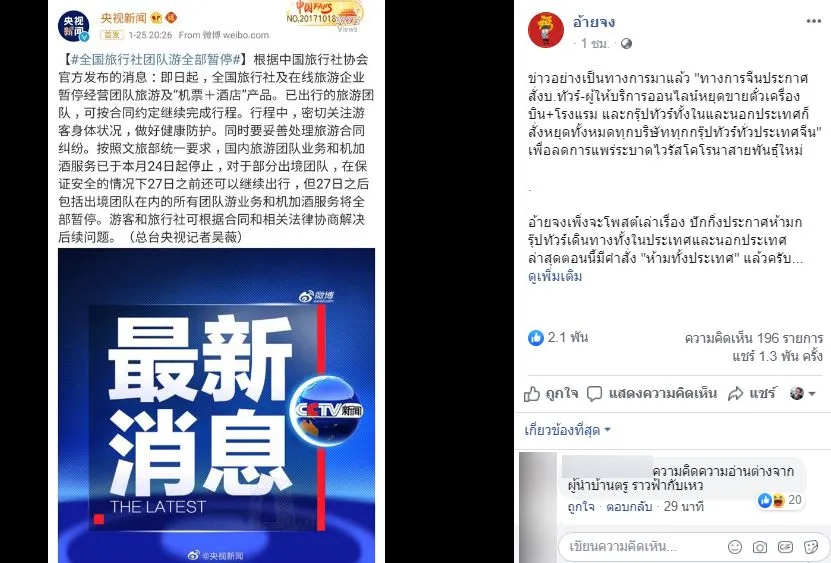Open the comment's reaction count 20
This screenshot has width=831, height=563.
click(780, 500)
